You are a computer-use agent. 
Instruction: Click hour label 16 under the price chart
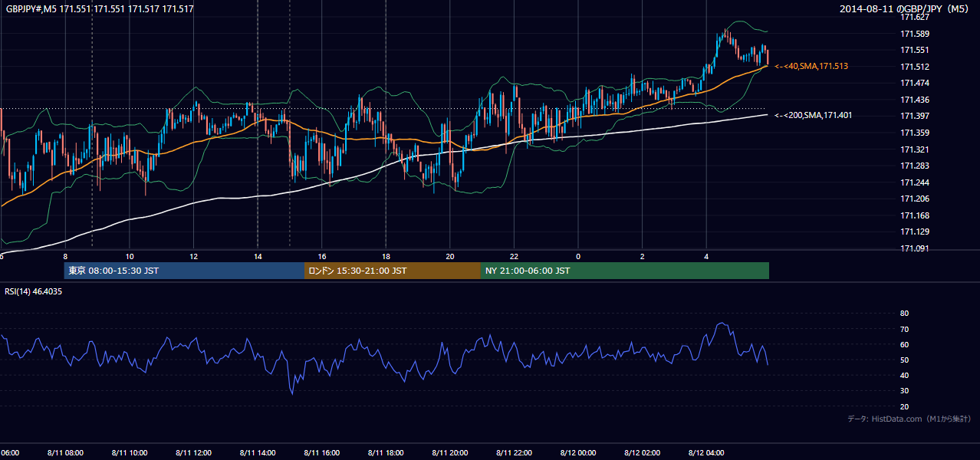322,257
